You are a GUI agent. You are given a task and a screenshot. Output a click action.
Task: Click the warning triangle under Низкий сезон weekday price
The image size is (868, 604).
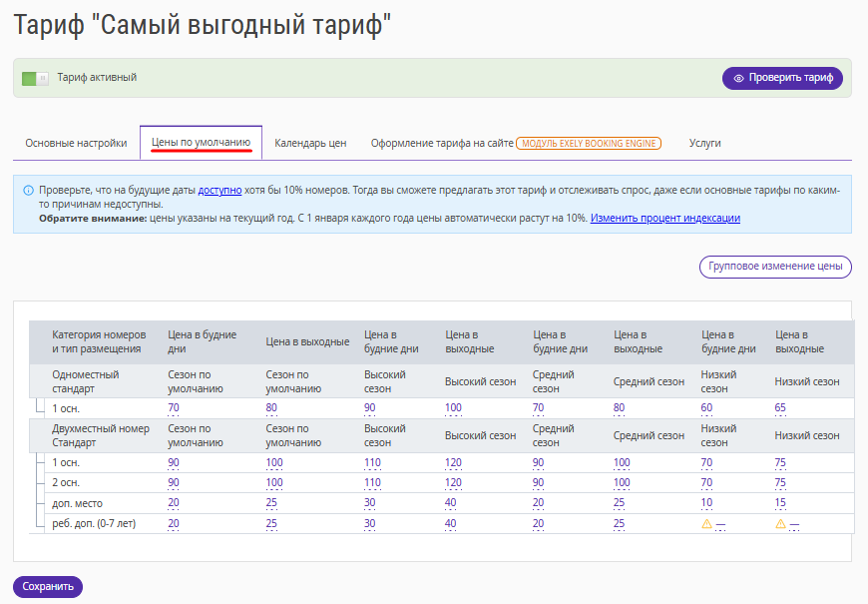[x=707, y=524]
